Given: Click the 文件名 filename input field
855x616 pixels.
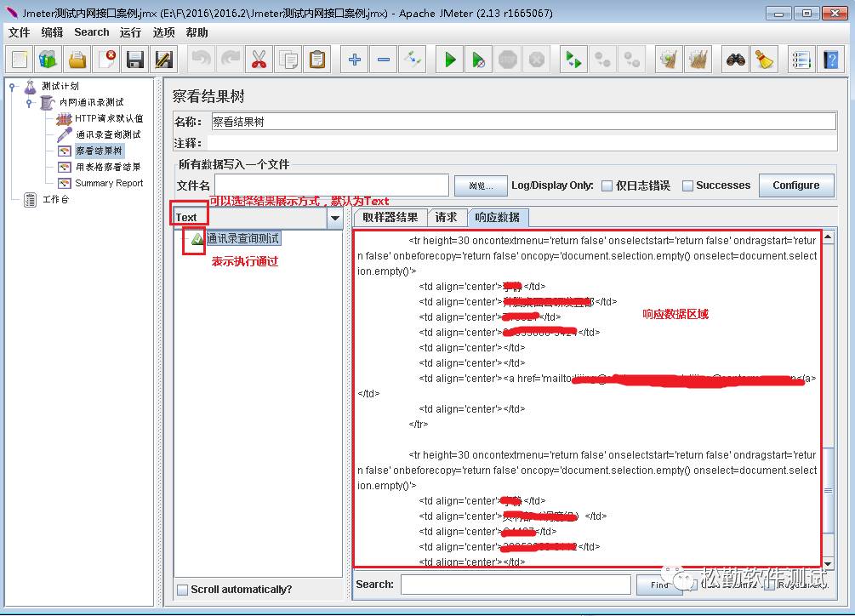Looking at the screenshot, I should 332,185.
